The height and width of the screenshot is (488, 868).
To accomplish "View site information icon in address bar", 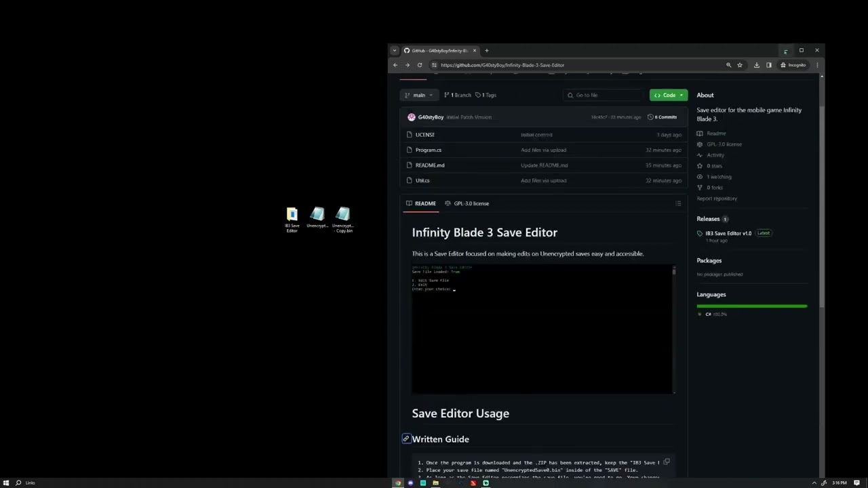I will (x=434, y=65).
